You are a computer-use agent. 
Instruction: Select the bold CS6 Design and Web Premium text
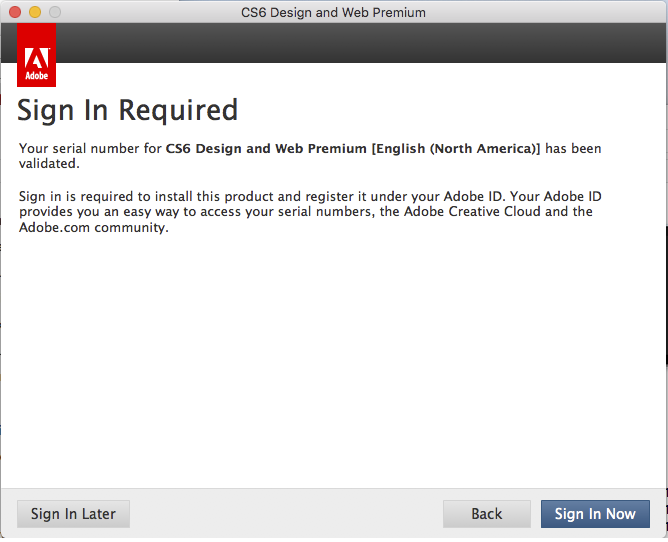[x=266, y=148]
